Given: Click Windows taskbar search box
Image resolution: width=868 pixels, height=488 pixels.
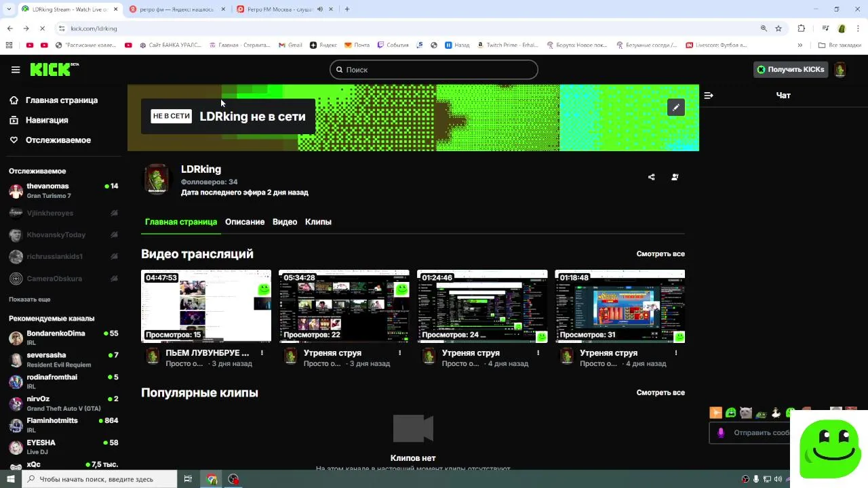Looking at the screenshot, I should [100, 479].
